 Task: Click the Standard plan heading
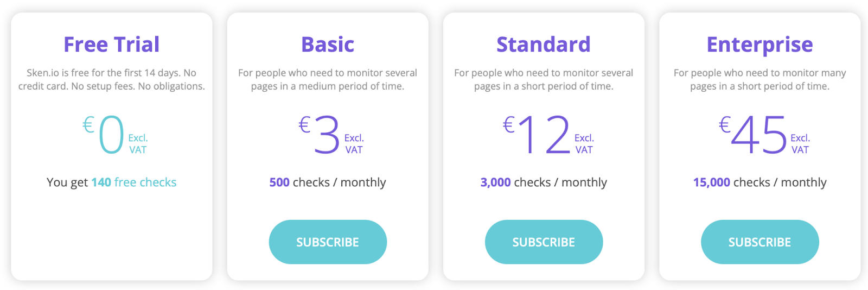[x=544, y=45]
